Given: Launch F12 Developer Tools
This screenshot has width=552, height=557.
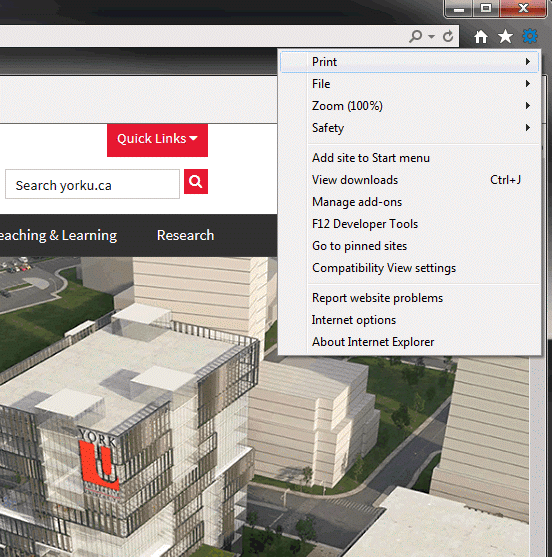Looking at the screenshot, I should click(x=409, y=224).
